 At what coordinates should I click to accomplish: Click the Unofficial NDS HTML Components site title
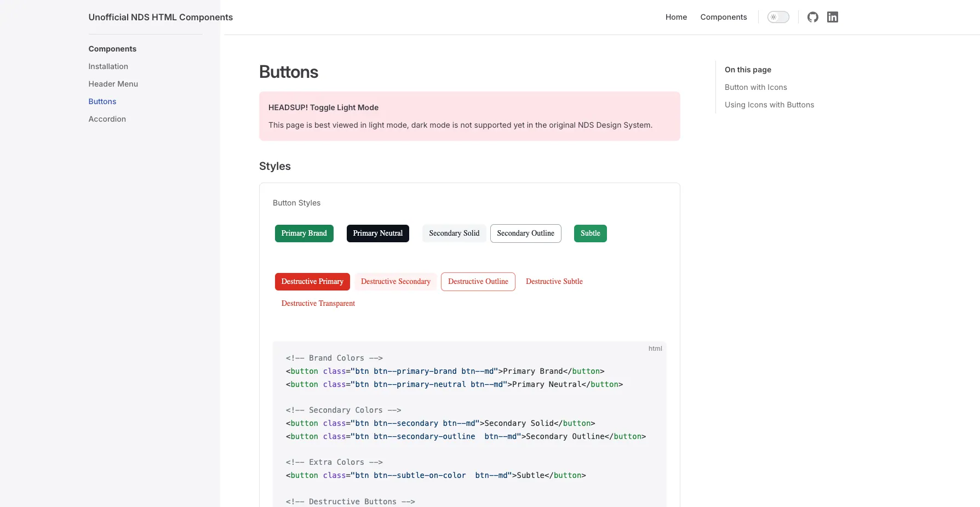pyautogui.click(x=161, y=17)
